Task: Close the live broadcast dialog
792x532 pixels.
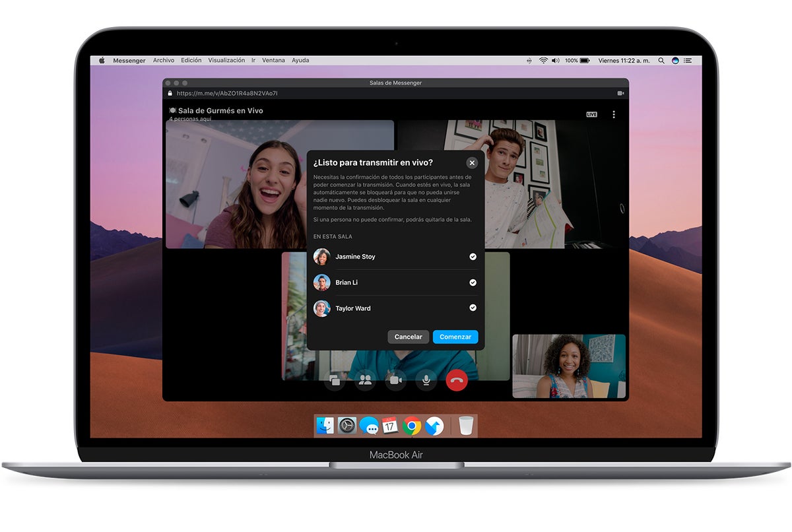Action: tap(472, 163)
